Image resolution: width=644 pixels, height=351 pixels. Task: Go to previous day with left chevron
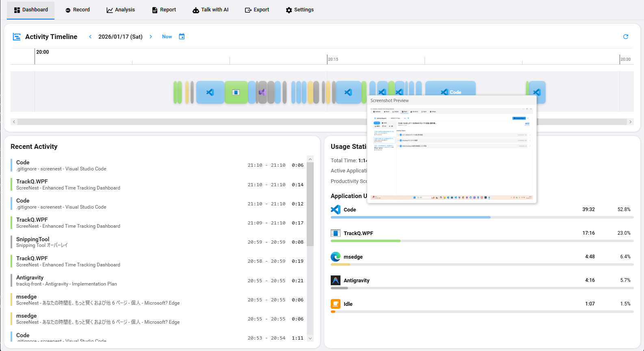coord(90,37)
